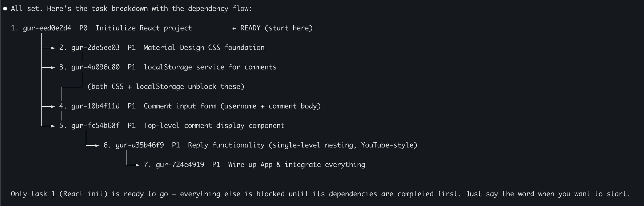This screenshot has width=644, height=206.
Task: Click the "(both CSS + localStorage unblock these)" note
Action: [166, 87]
